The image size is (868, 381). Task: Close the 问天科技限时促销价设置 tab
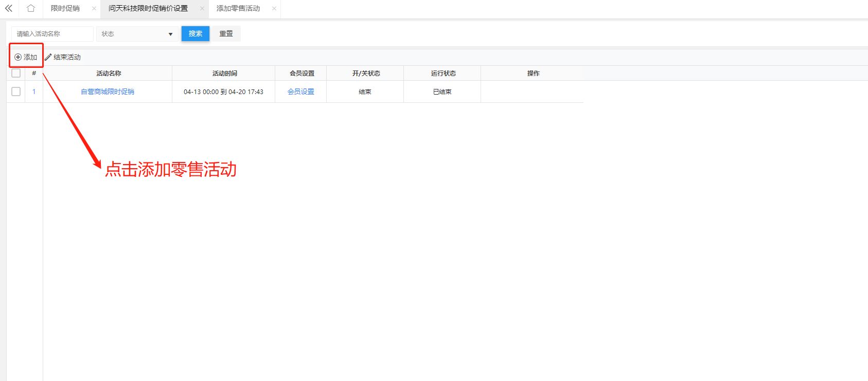pos(202,8)
